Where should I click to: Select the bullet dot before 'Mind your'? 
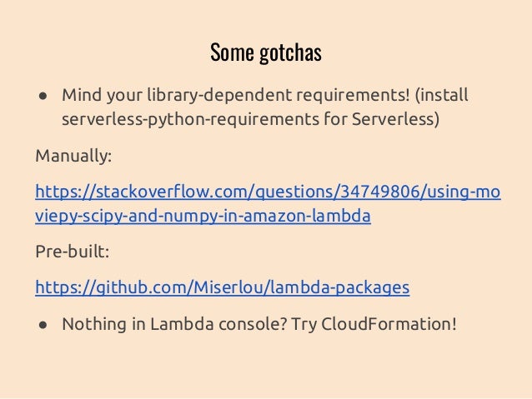[x=43, y=97]
